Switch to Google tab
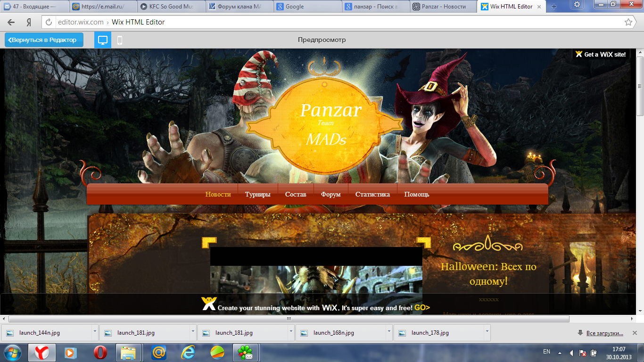644x362 pixels. [x=307, y=7]
